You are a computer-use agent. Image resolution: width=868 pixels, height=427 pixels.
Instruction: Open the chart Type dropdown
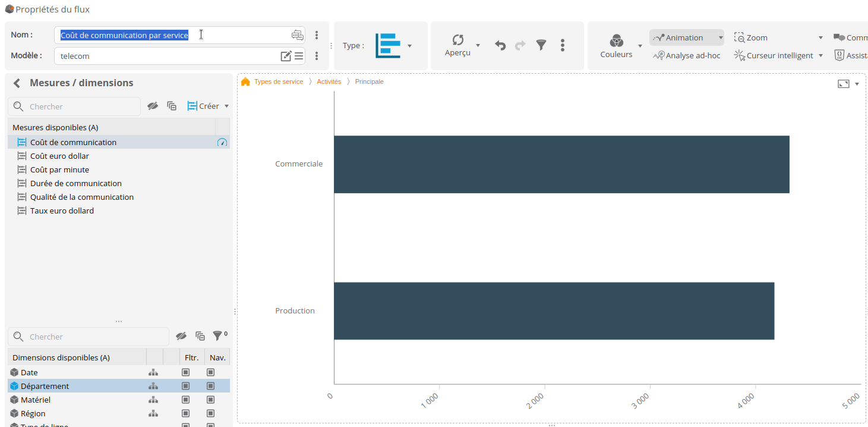[409, 46]
